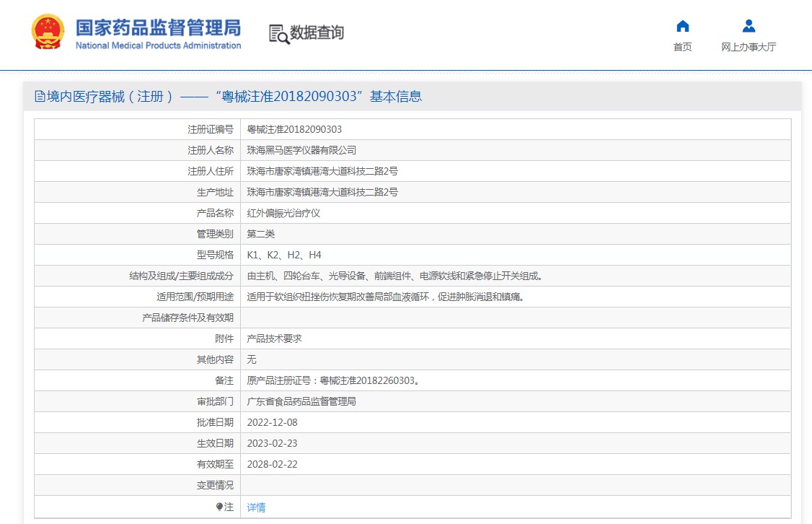This screenshot has width=812, height=524.
Task: Click the national emblem logo
Action: click(48, 32)
